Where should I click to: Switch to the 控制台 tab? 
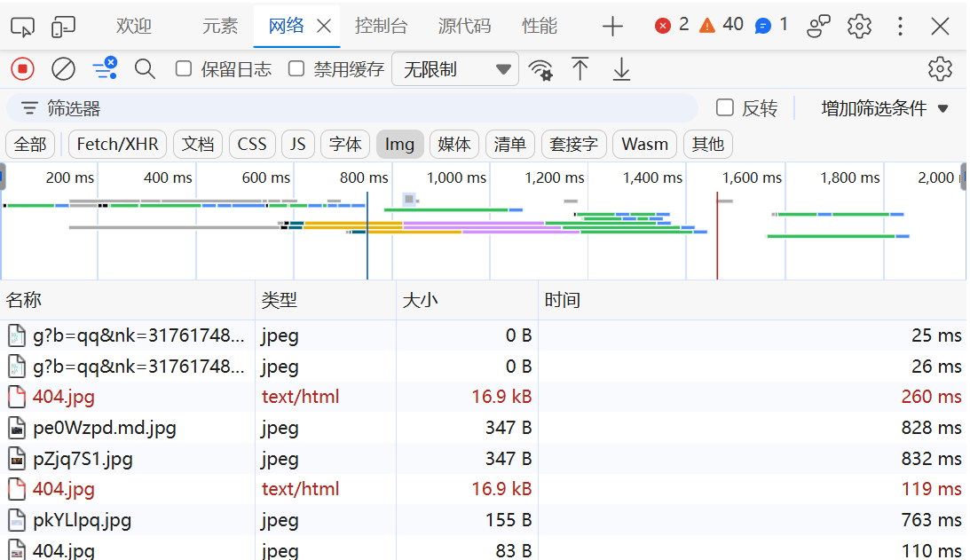[381, 26]
